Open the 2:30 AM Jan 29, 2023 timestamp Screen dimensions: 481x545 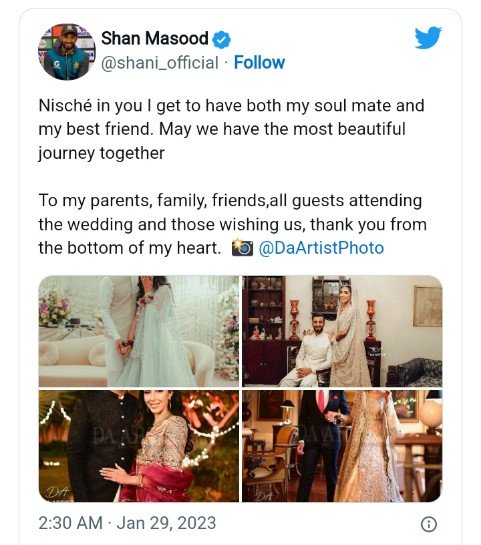click(127, 523)
